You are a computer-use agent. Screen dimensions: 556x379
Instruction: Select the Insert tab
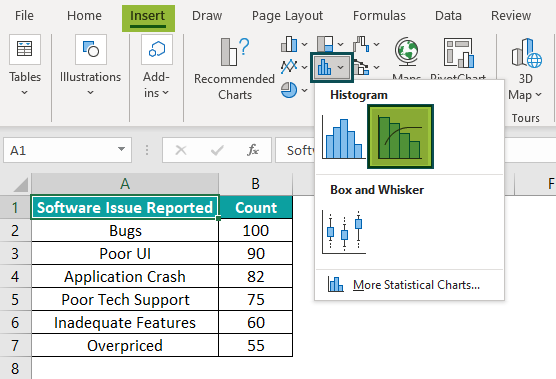tap(148, 18)
